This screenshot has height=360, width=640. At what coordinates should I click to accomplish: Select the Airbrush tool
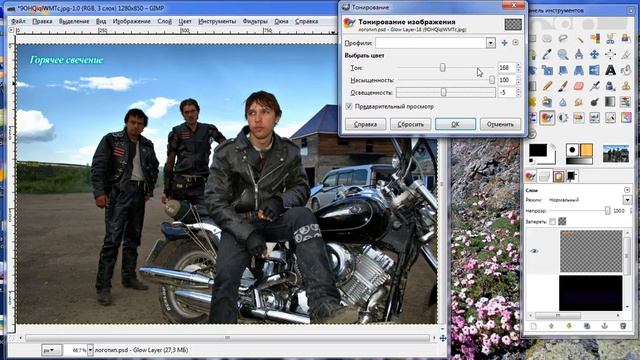[x=595, y=86]
